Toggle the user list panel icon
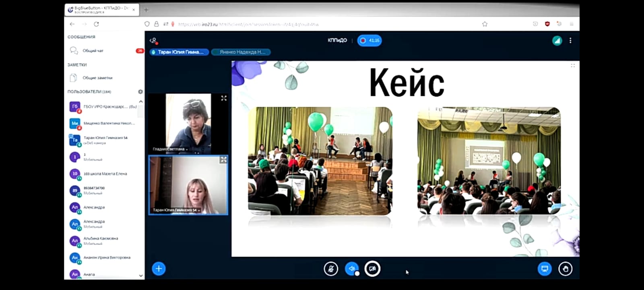The image size is (644, 290). 153,41
